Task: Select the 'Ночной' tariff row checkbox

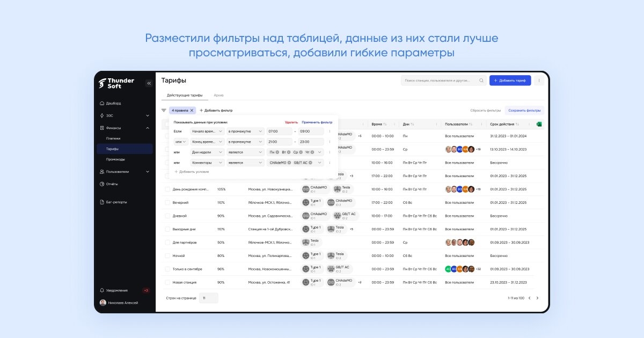Action: pyautogui.click(x=167, y=256)
